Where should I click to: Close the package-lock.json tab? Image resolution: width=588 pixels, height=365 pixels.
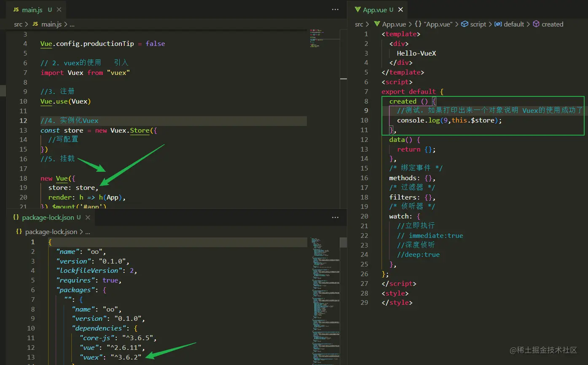(x=88, y=217)
